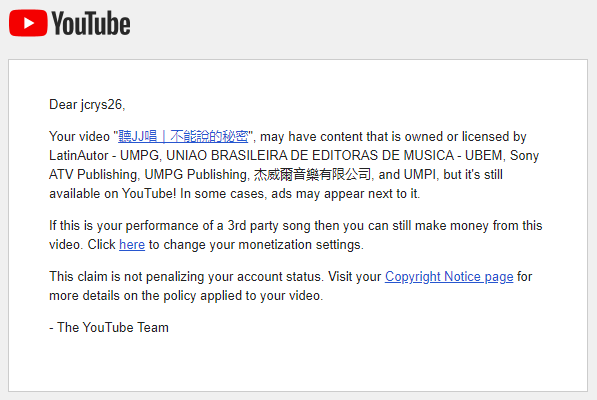Follow the 'here' monetization link
The height and width of the screenshot is (400, 597).
point(132,244)
